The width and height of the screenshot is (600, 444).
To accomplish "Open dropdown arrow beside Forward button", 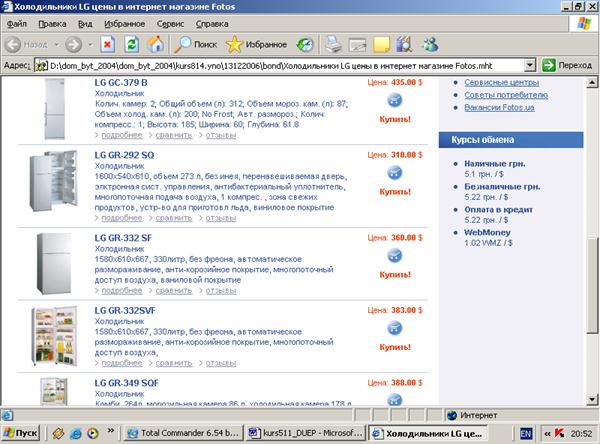I will (x=90, y=45).
